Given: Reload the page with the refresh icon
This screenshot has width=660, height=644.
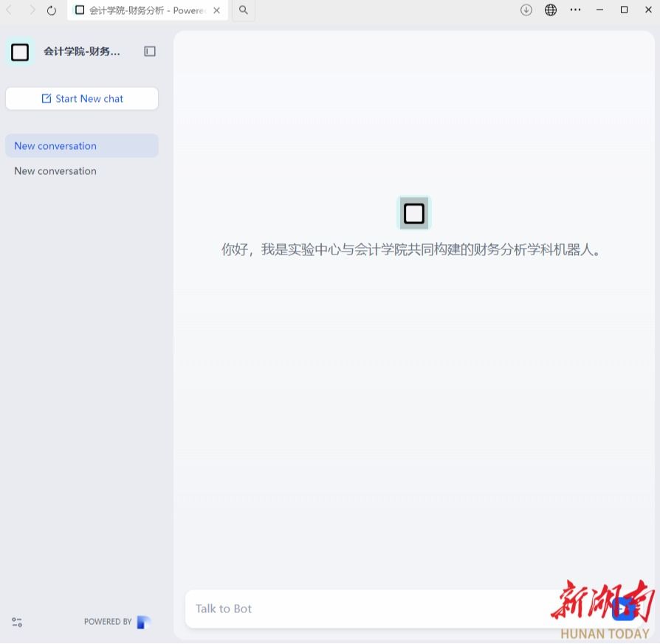Looking at the screenshot, I should [52, 10].
